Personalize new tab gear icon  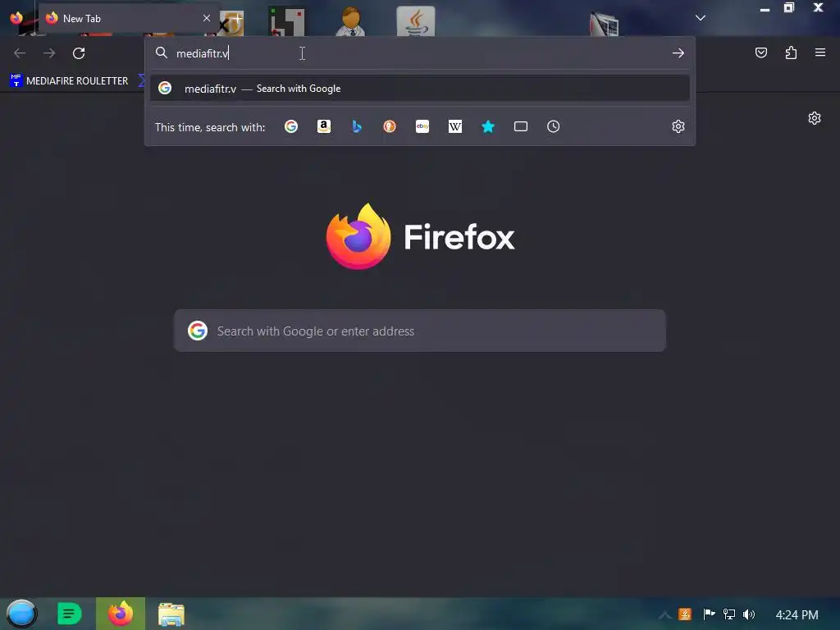coord(815,118)
